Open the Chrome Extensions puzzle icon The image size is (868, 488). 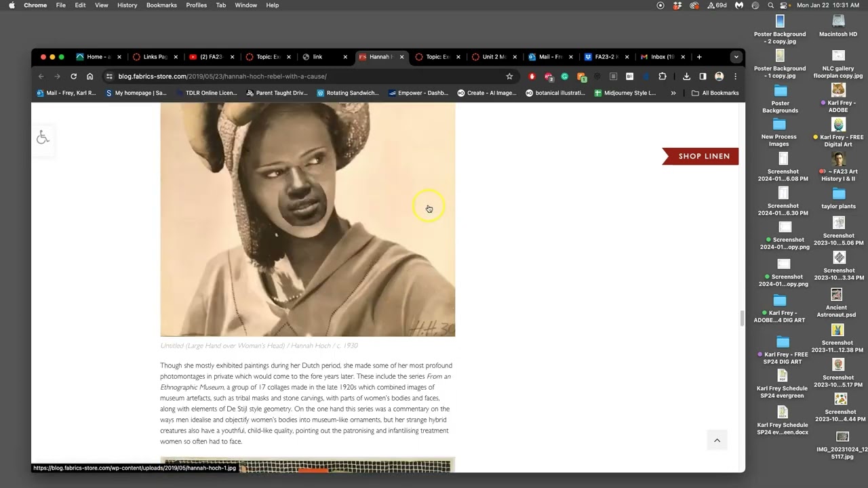tap(663, 77)
